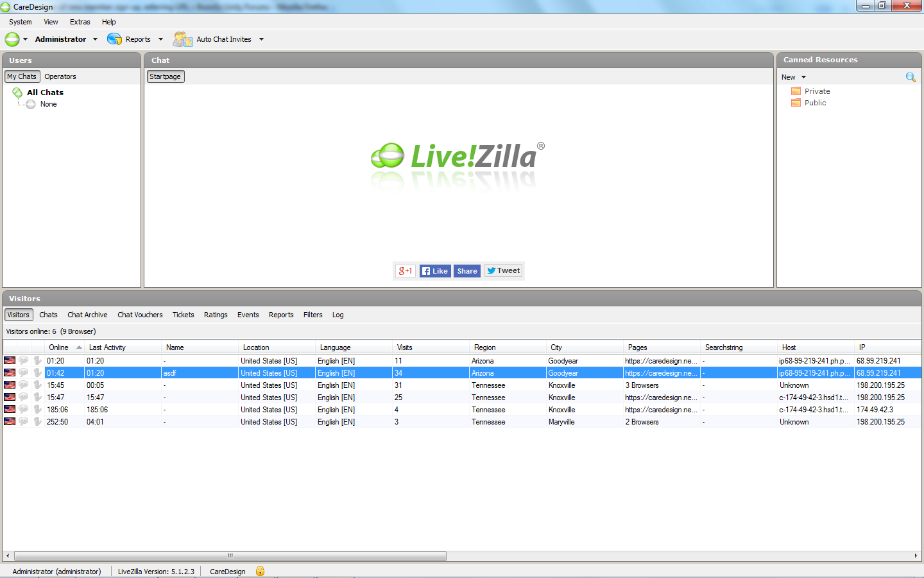Click the Google +1 button
924x578 pixels.
406,271
